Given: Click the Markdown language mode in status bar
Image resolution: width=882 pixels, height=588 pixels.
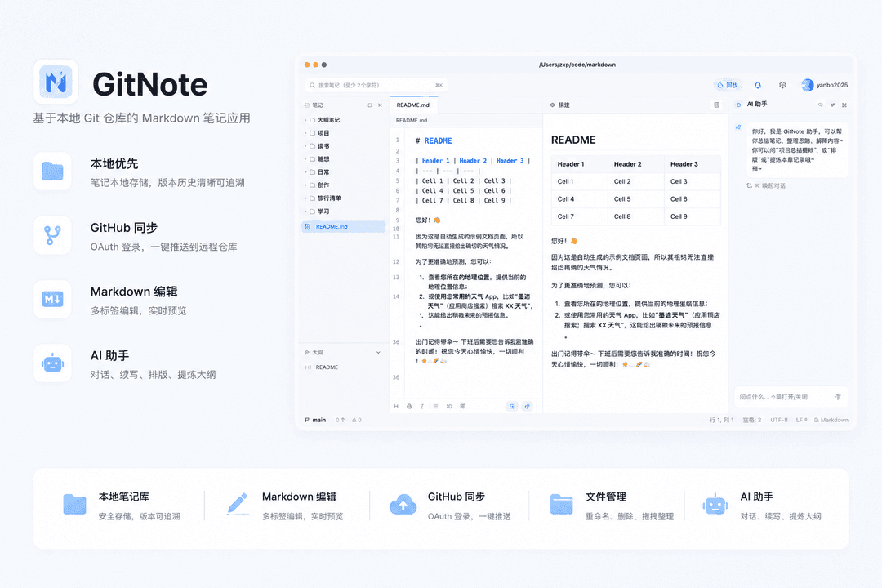Looking at the screenshot, I should point(831,420).
